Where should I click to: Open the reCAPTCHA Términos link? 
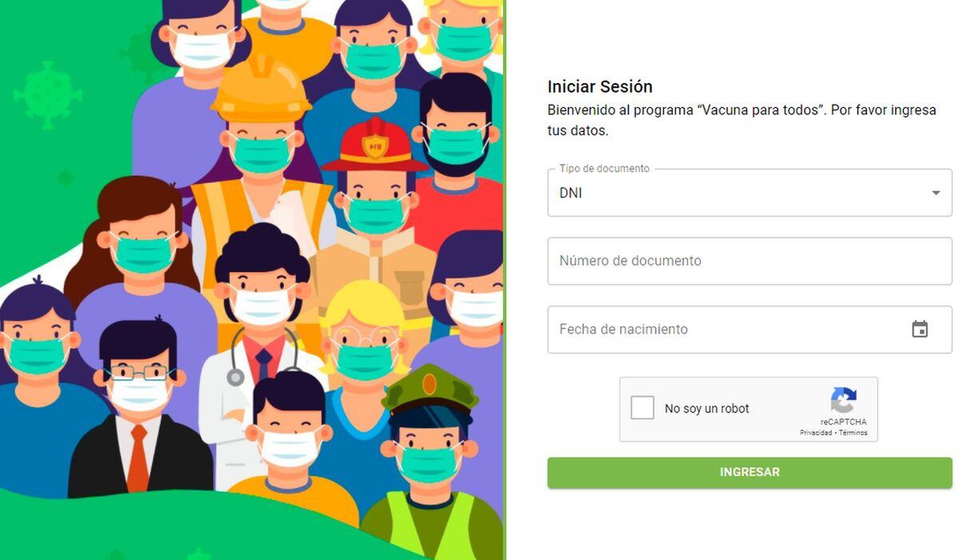[x=853, y=433]
